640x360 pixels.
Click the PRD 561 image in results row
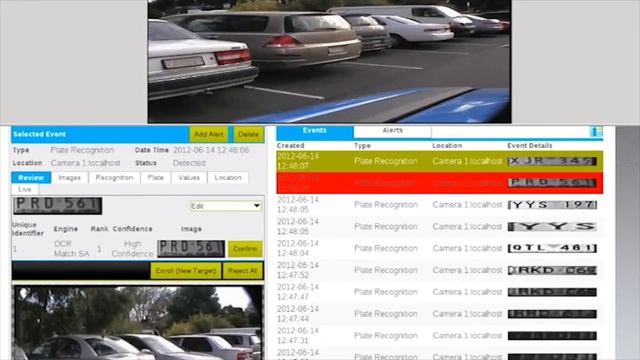click(x=191, y=249)
